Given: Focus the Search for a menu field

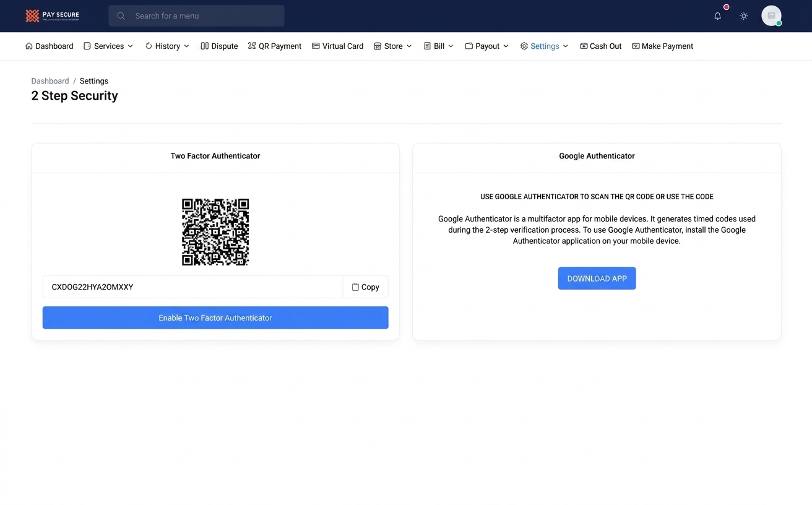Looking at the screenshot, I should pyautogui.click(x=196, y=16).
